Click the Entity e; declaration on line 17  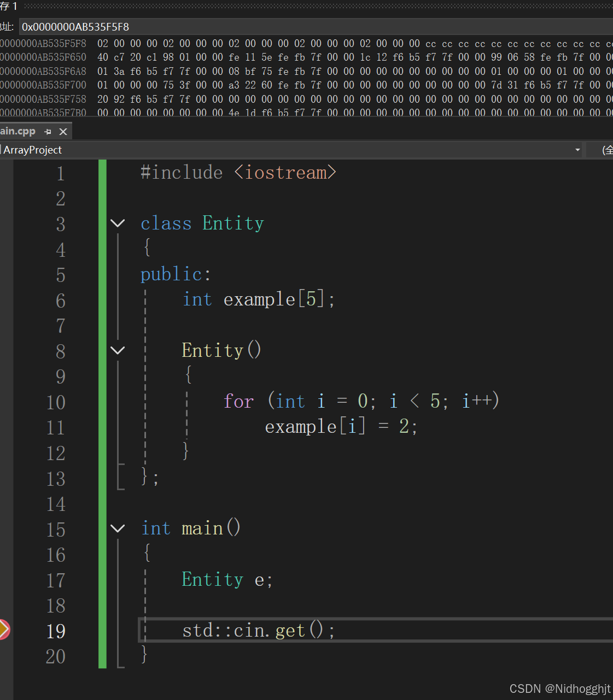point(227,579)
